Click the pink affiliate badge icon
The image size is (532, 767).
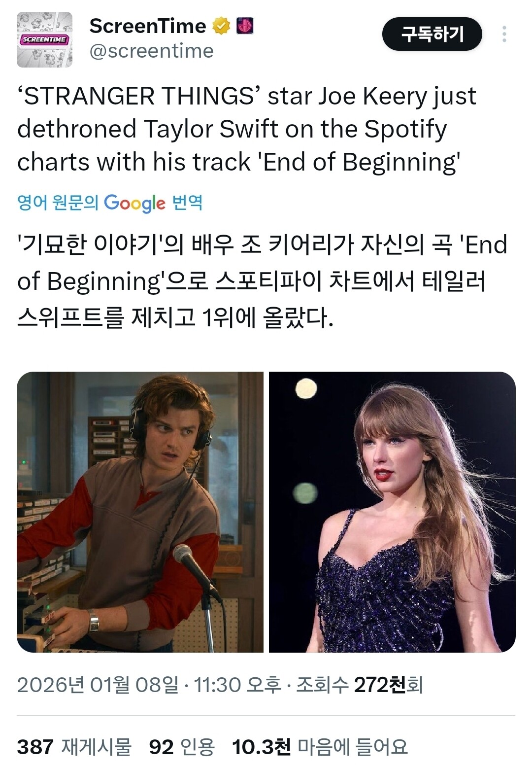tap(245, 25)
